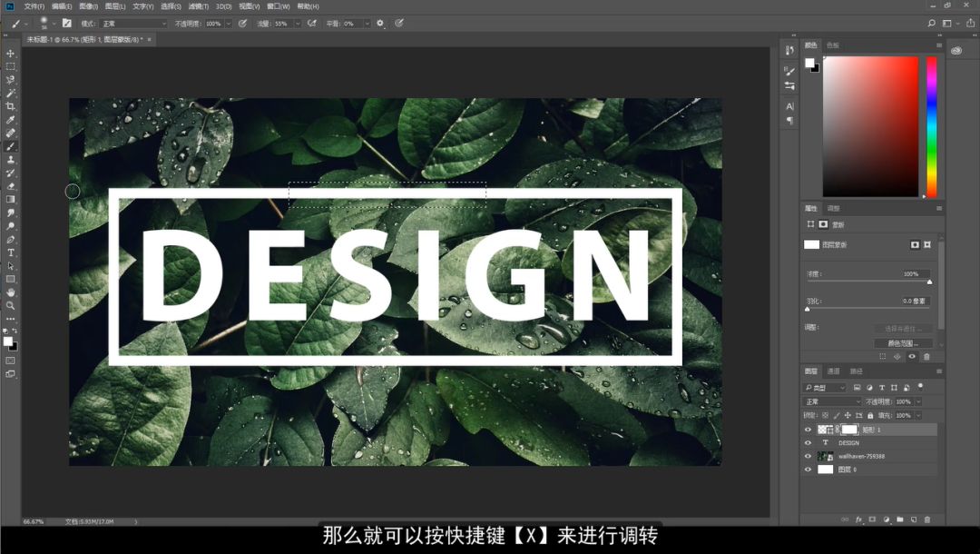Select the Horizontal Type tool
The width and height of the screenshot is (980, 554).
pyautogui.click(x=11, y=252)
